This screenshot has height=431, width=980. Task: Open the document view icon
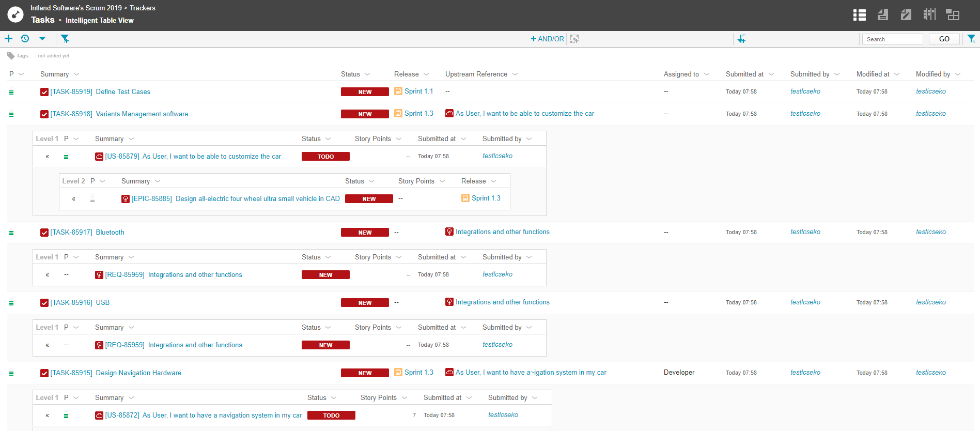[x=882, y=15]
